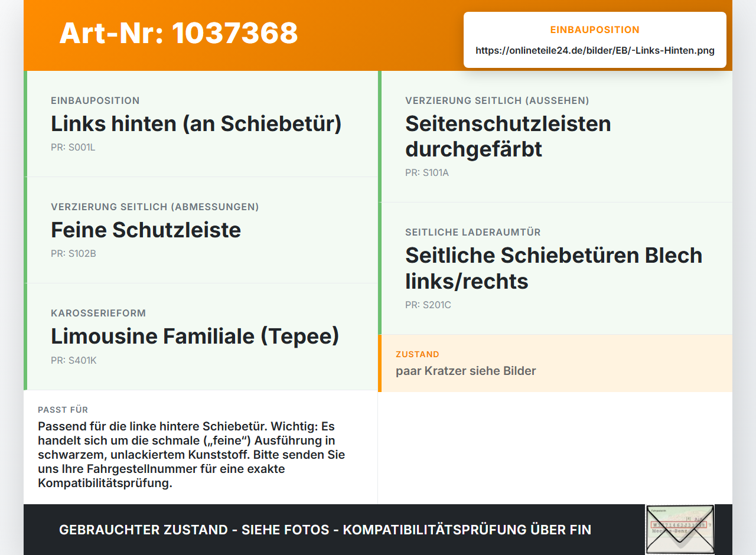Click the EINBAUPOSITION label above 'Links hinten'
The height and width of the screenshot is (555, 756).
tap(95, 100)
